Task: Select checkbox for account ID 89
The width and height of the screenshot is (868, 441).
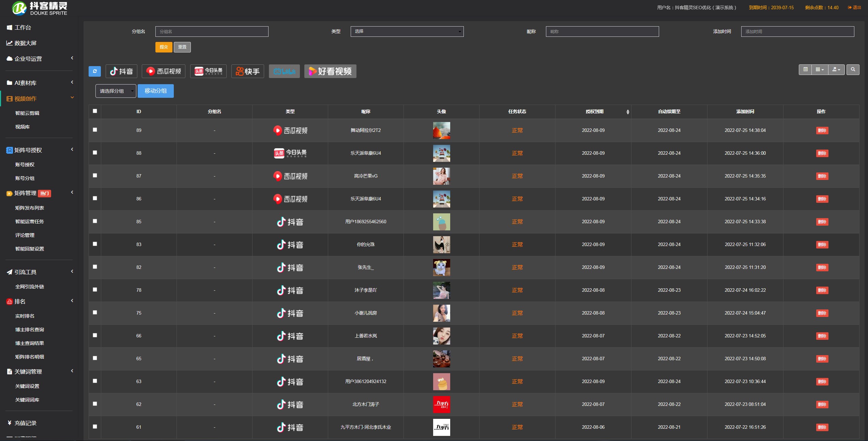Action: [x=95, y=130]
